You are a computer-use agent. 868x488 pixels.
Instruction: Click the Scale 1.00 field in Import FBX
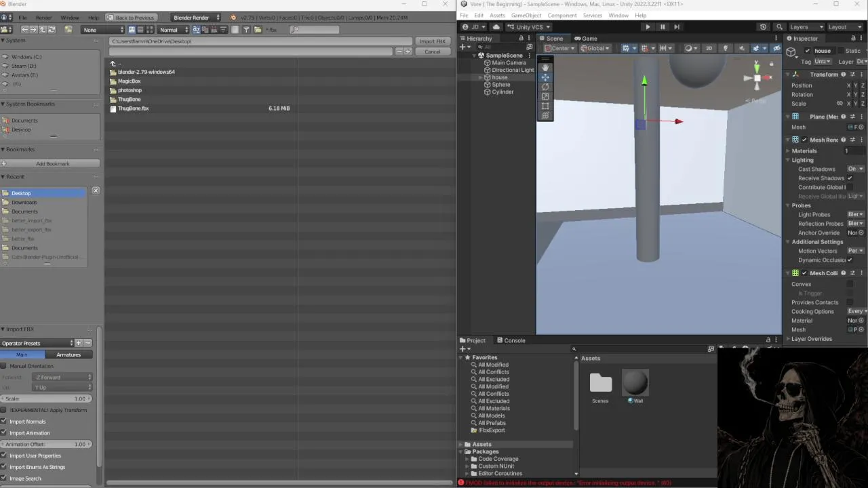(x=46, y=399)
